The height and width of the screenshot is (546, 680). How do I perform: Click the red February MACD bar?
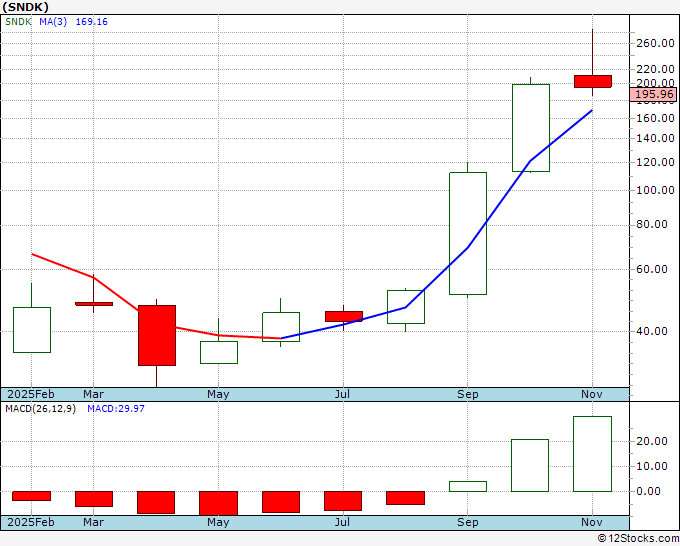point(32,496)
